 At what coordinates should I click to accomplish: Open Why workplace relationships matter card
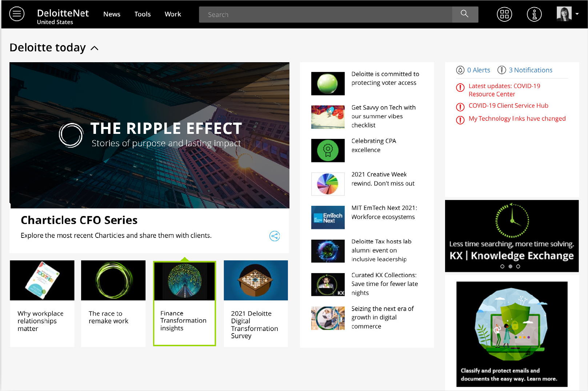42,303
